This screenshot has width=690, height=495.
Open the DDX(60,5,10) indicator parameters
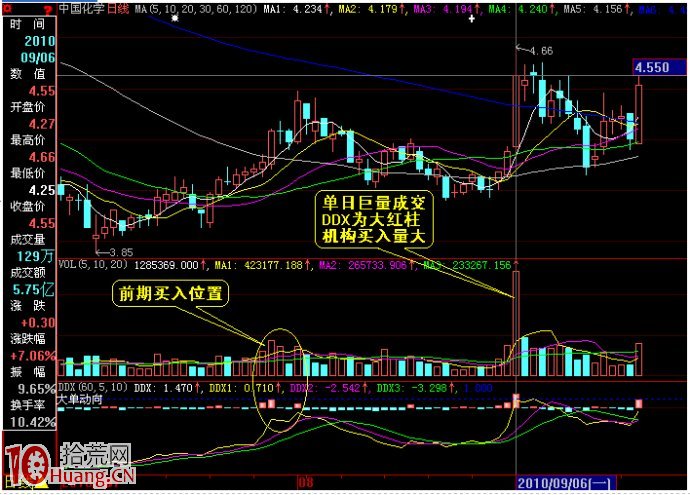(x=93, y=388)
